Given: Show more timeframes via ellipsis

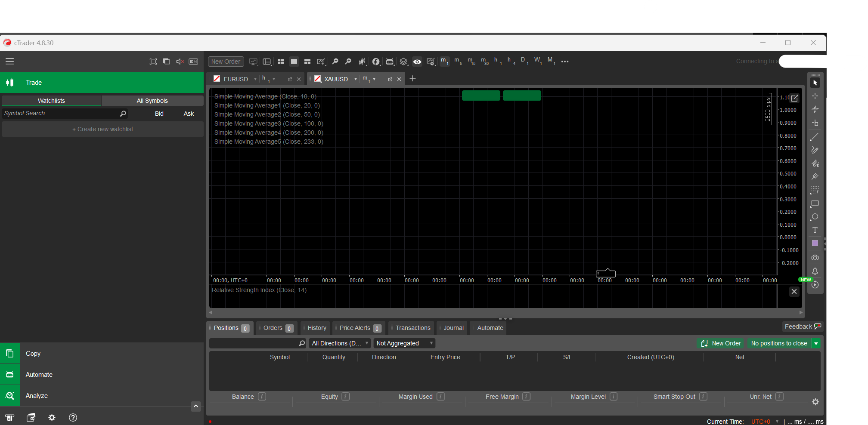Looking at the screenshot, I should pyautogui.click(x=565, y=62).
